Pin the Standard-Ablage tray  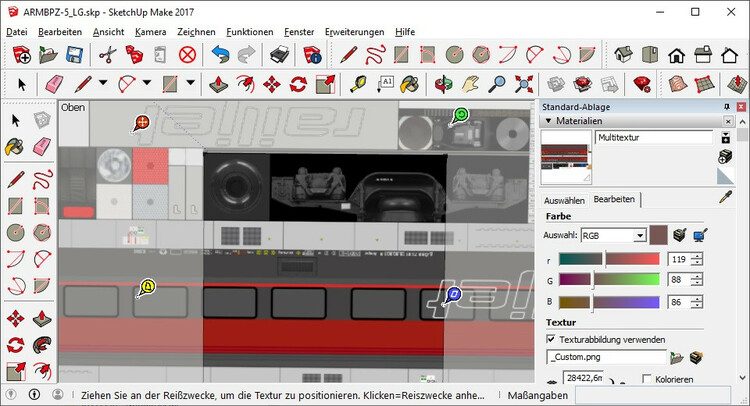[x=727, y=107]
